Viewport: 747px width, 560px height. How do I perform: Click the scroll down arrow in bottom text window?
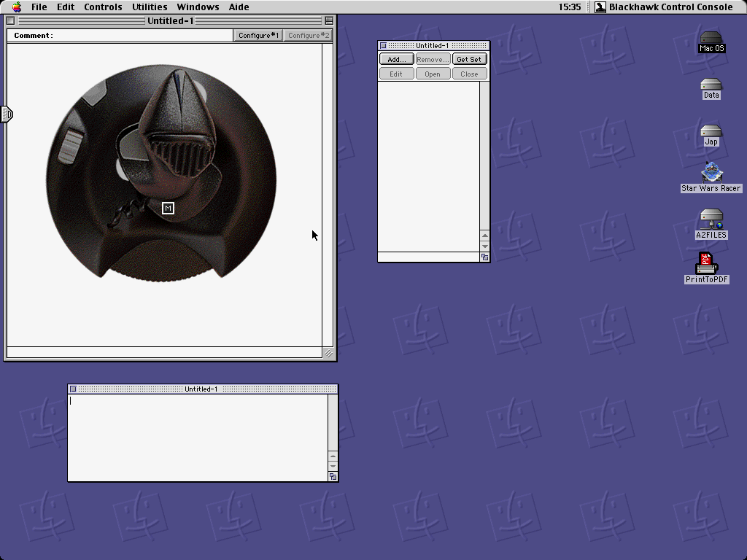tap(333, 466)
